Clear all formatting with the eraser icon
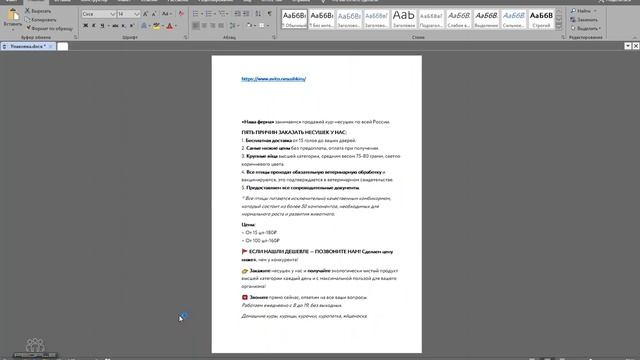This screenshot has height=360, width=640. [181, 14]
